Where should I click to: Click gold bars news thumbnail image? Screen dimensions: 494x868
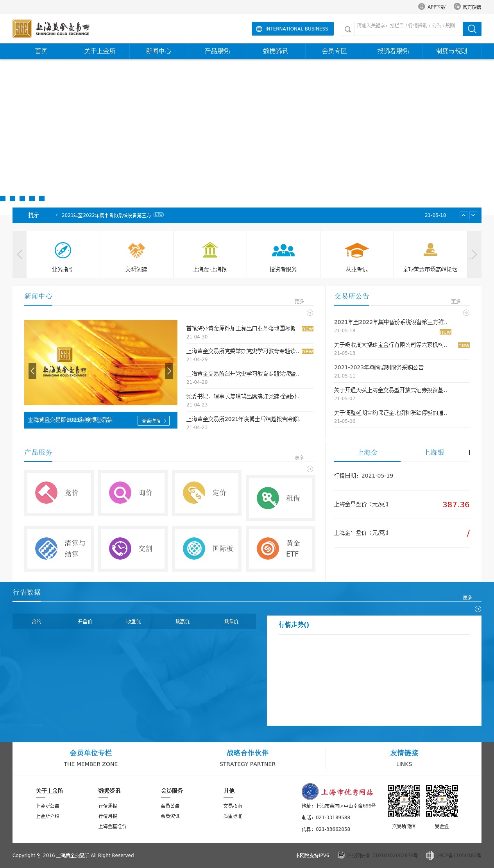(x=101, y=363)
